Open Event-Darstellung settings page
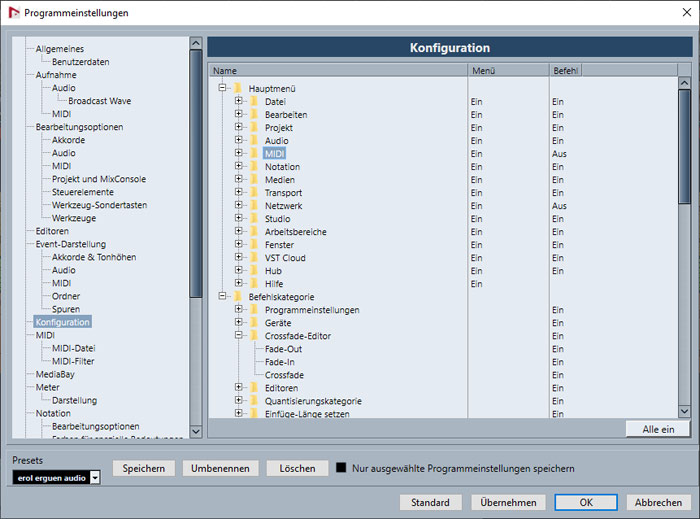 70,244
